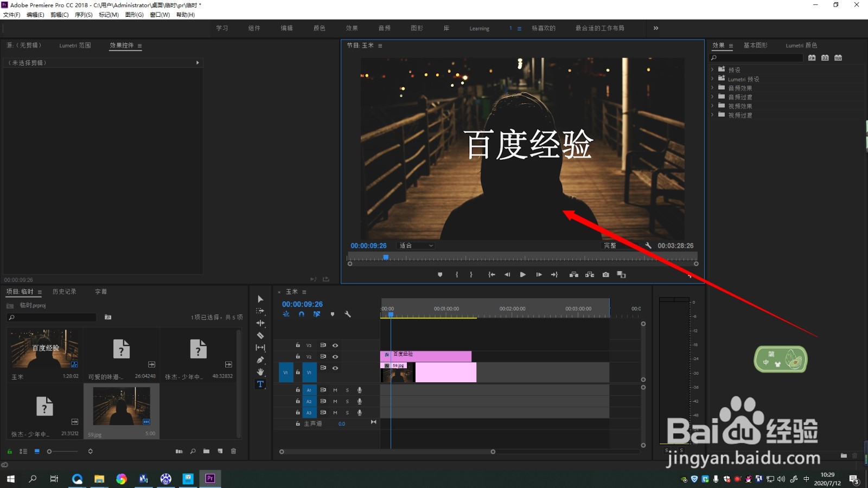Viewport: 868px width, 488px height.
Task: Switch Project panel to icon view
Action: 37,451
